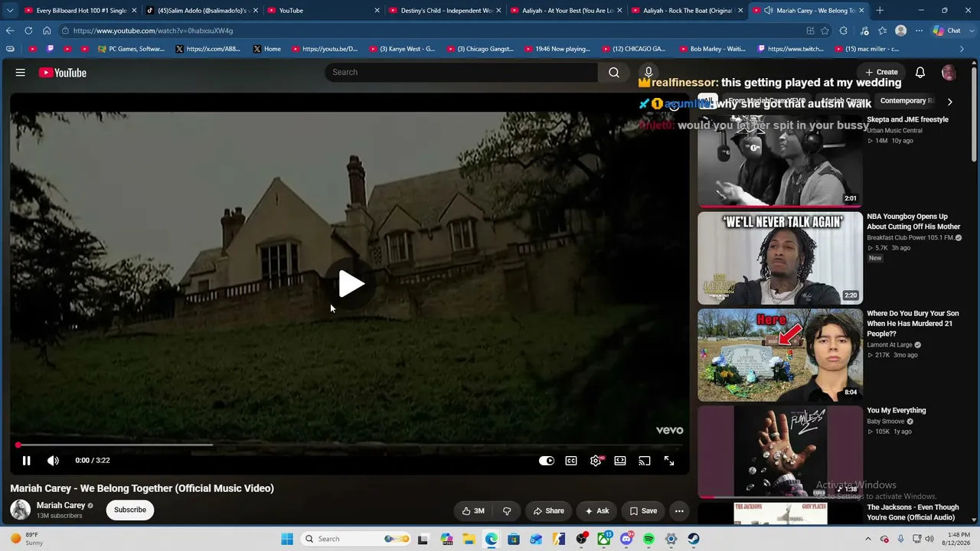
Task: Dislike the video
Action: pyautogui.click(x=506, y=511)
